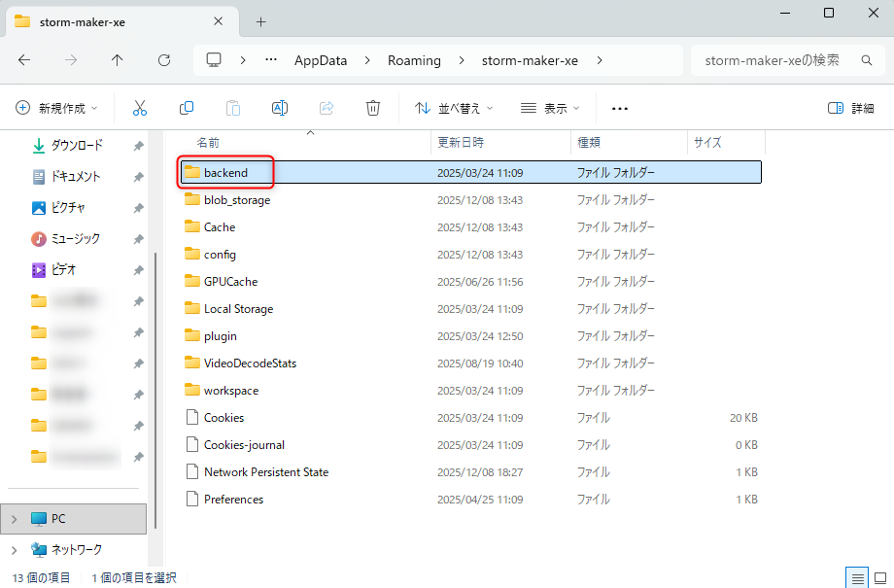Sort by 更新日時 column header

click(461, 142)
